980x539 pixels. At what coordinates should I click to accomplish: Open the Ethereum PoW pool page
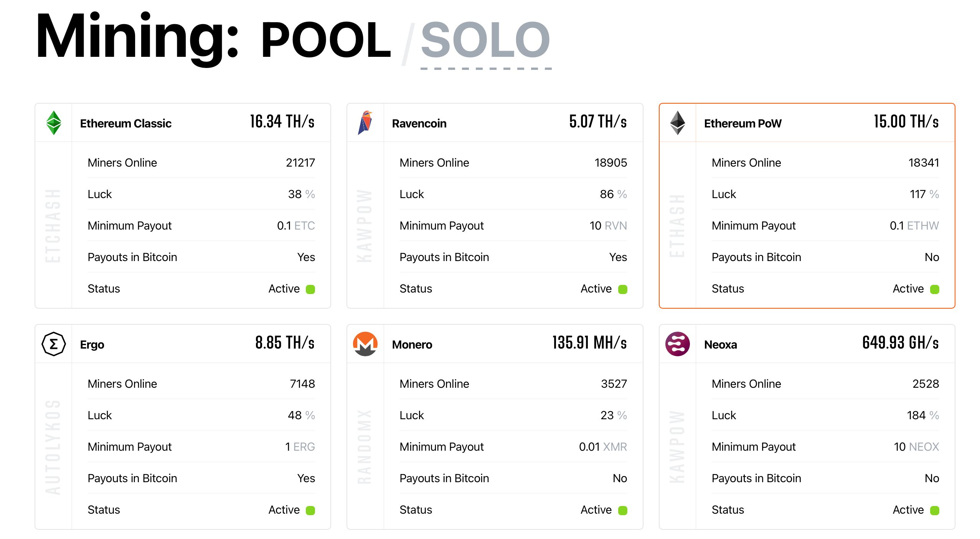[x=742, y=124]
